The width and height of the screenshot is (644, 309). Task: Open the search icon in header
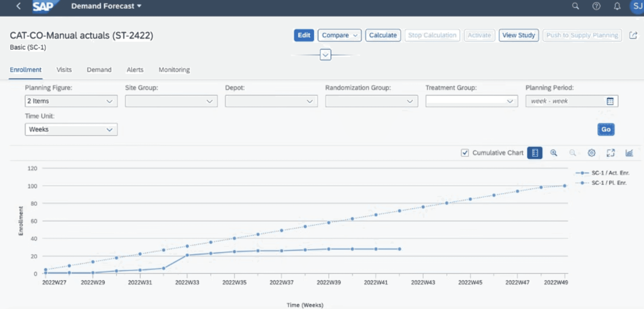575,6
